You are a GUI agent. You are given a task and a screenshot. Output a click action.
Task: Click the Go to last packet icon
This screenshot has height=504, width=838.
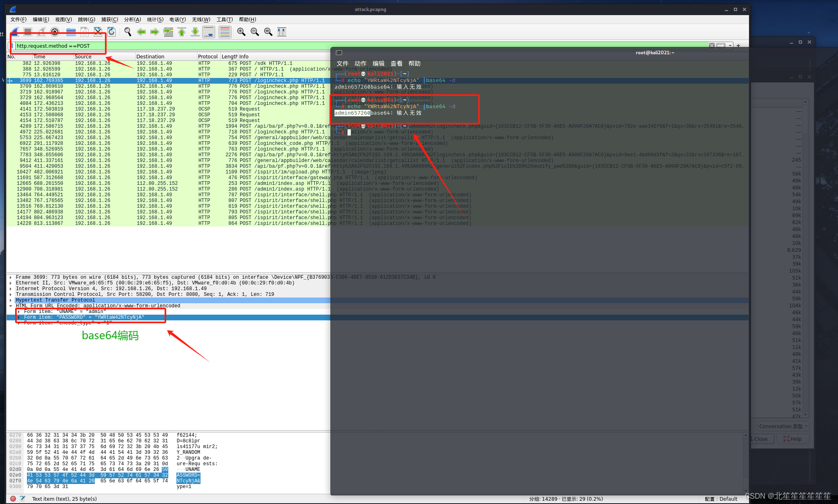(x=195, y=32)
